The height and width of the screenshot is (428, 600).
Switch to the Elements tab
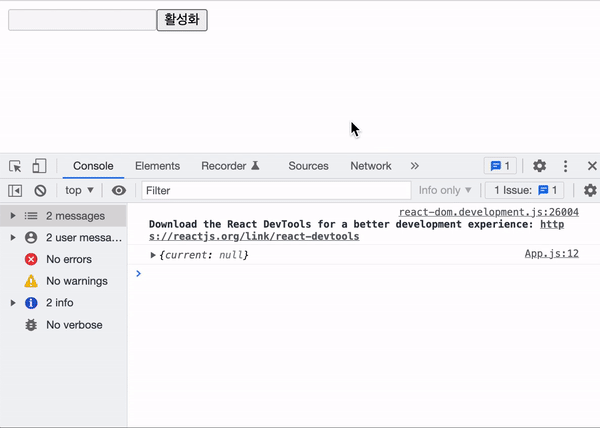coord(157,166)
